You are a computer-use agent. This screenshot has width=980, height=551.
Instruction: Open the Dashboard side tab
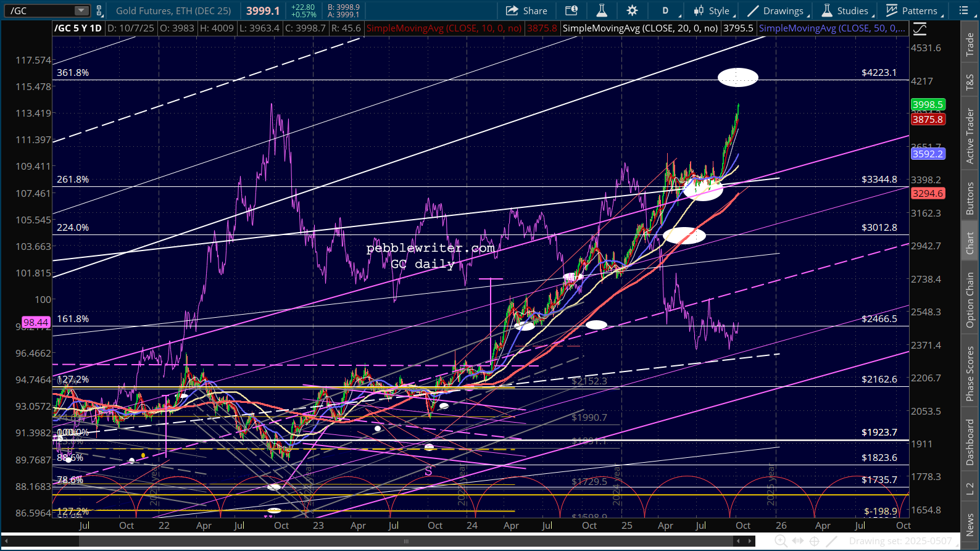970,442
